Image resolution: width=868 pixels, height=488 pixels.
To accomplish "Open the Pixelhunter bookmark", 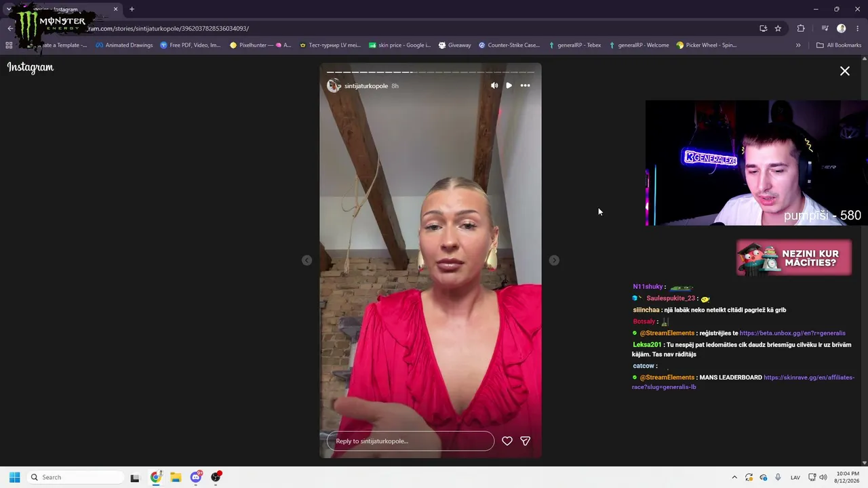I will [x=260, y=45].
